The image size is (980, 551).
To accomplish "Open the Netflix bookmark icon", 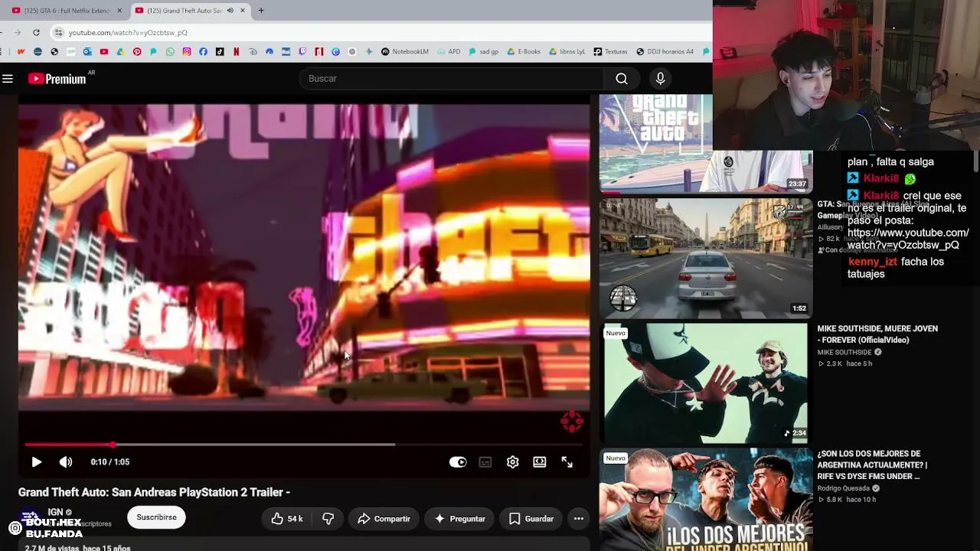I will pos(236,52).
